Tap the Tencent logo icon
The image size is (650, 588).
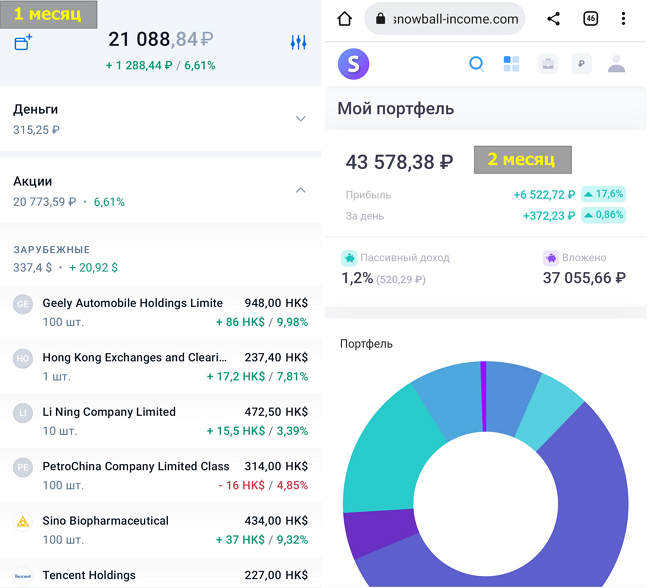(23, 576)
